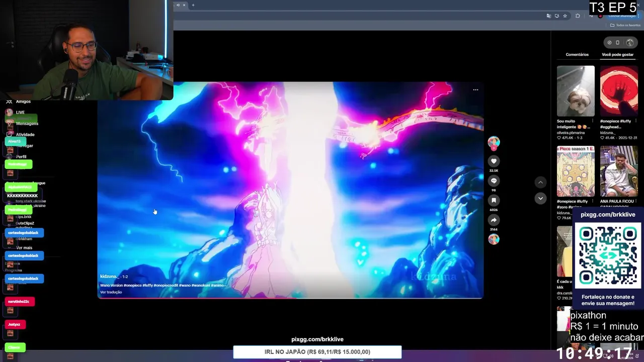
Task: Click the pixathon countdown timer overlay
Action: [594, 353]
